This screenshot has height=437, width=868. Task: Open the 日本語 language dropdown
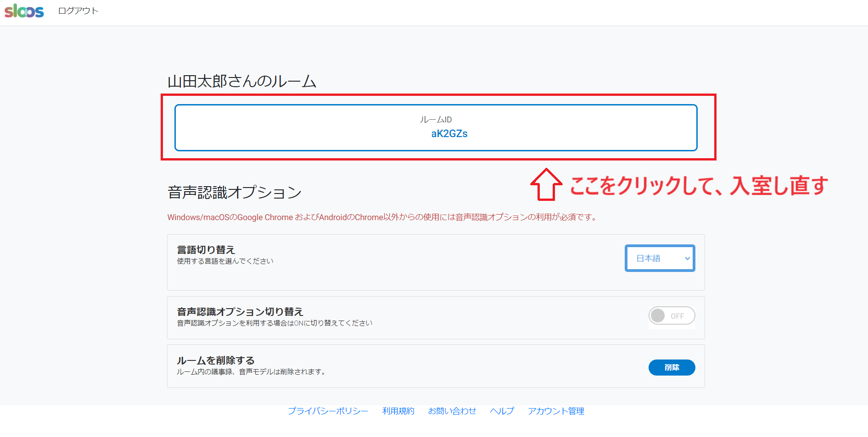click(x=659, y=258)
